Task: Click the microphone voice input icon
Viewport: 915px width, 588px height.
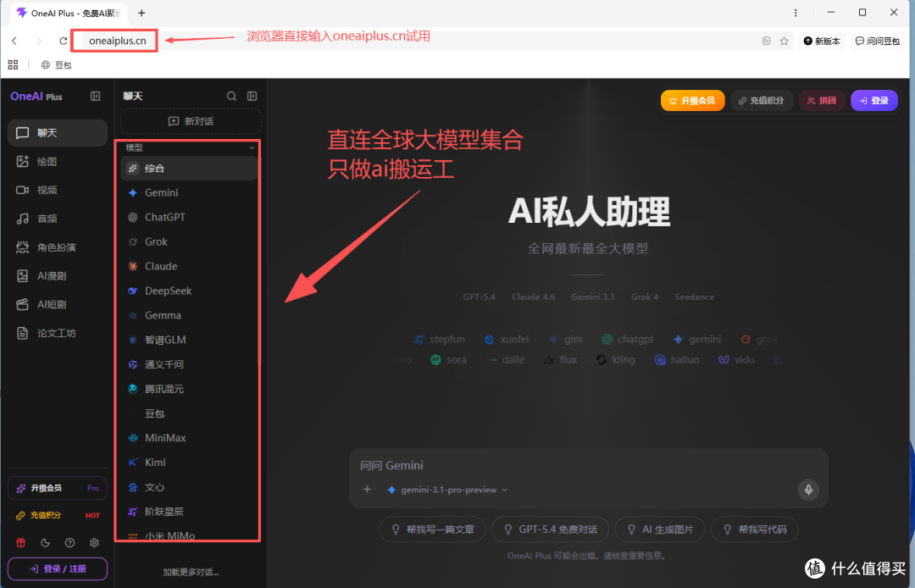Action: coord(808,490)
